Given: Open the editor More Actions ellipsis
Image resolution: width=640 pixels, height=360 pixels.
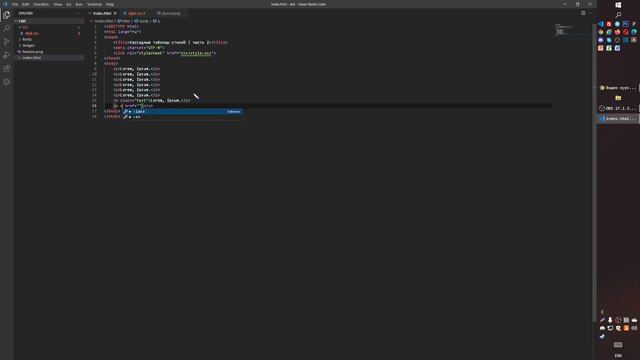Looking at the screenshot, I should coord(590,13).
